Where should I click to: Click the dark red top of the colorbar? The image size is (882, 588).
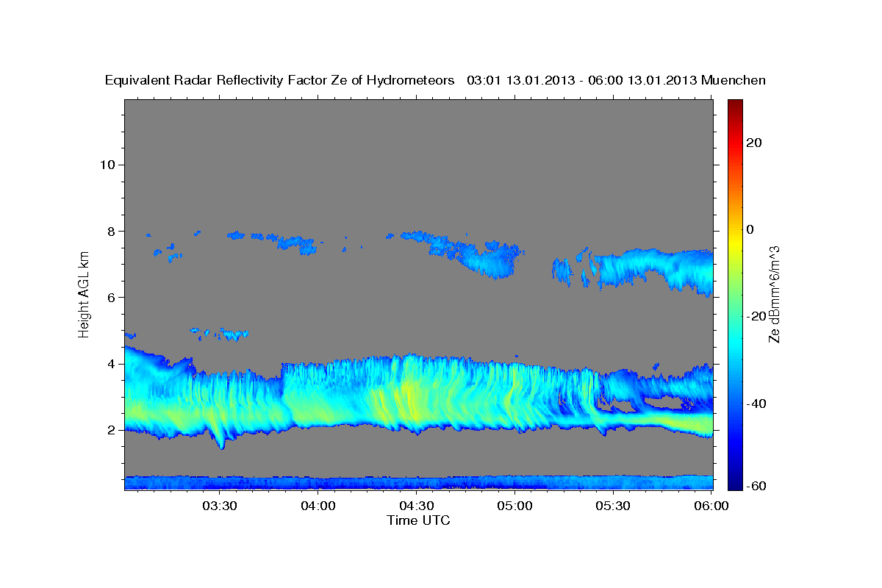click(734, 107)
